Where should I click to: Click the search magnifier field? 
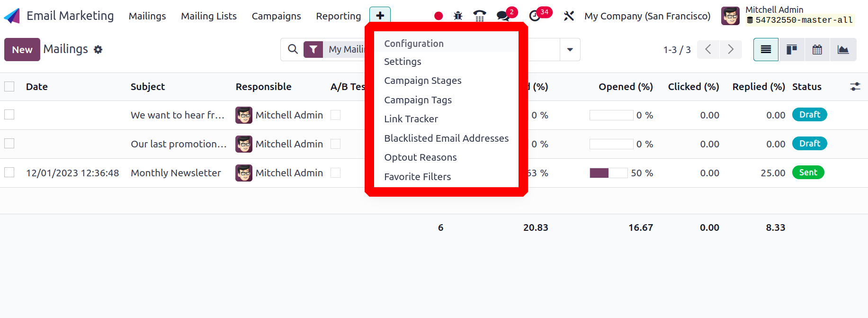[293, 49]
